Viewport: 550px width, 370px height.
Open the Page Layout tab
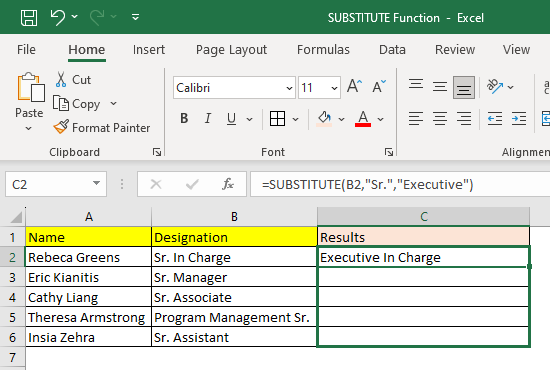[x=231, y=50]
